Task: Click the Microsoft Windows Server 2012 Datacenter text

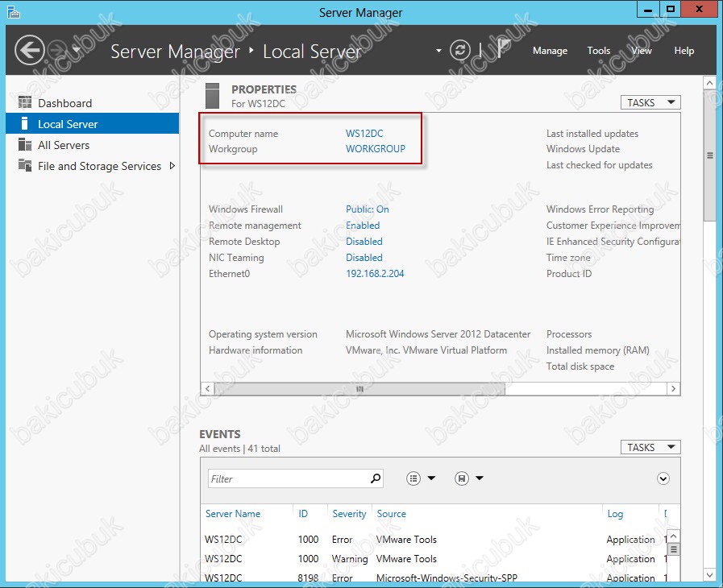Action: 438,334
